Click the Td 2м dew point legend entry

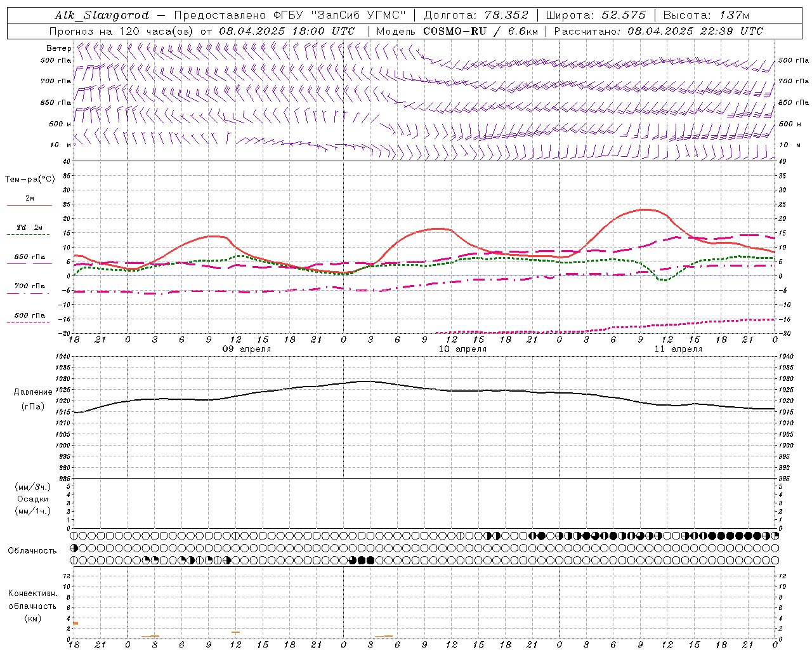click(x=30, y=227)
